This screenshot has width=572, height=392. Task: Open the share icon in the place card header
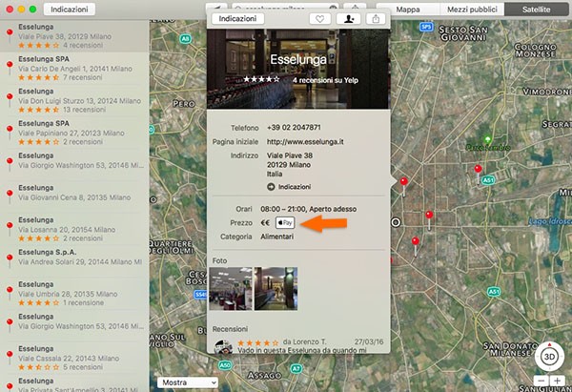[x=376, y=19]
